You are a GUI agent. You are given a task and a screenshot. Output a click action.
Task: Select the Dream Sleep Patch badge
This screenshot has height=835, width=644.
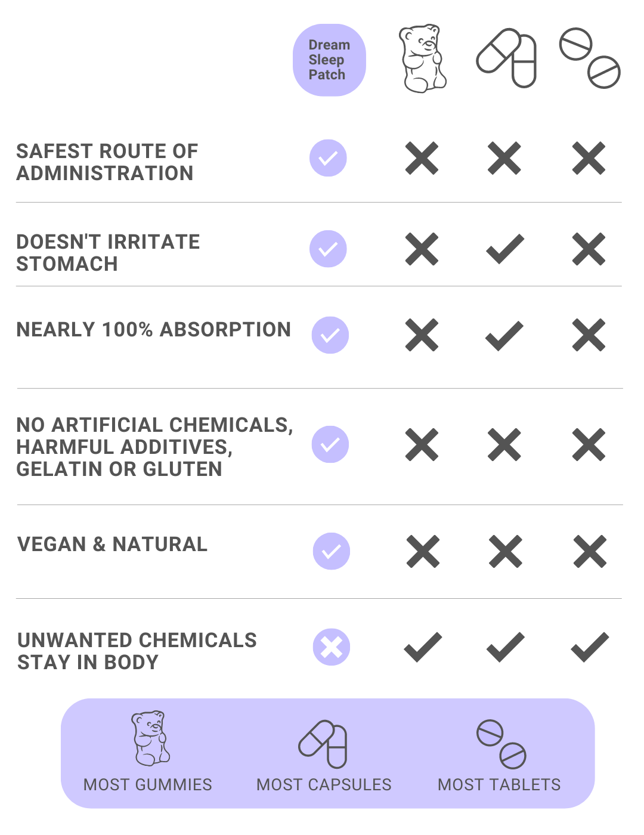(329, 60)
